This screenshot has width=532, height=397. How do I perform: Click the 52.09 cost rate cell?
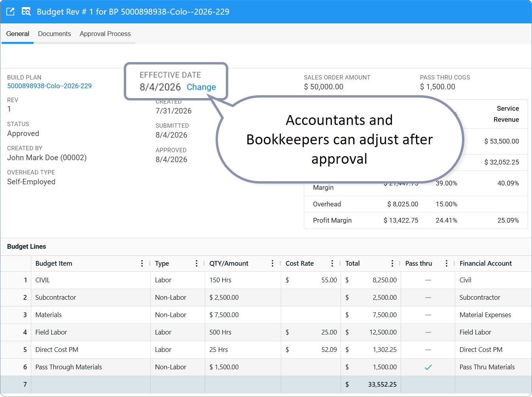(x=311, y=350)
